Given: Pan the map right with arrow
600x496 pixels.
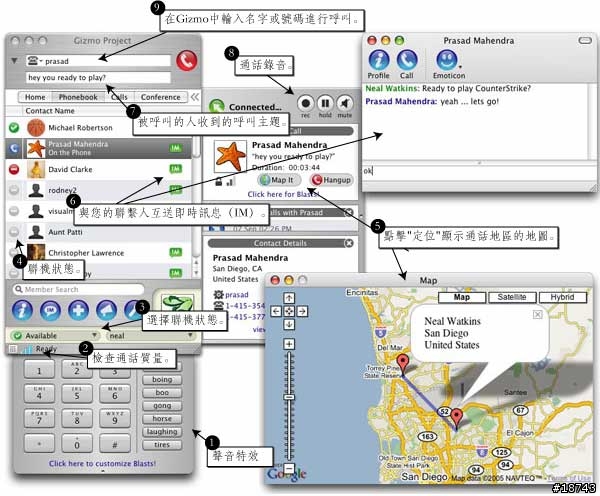Looking at the screenshot, I should [x=302, y=311].
